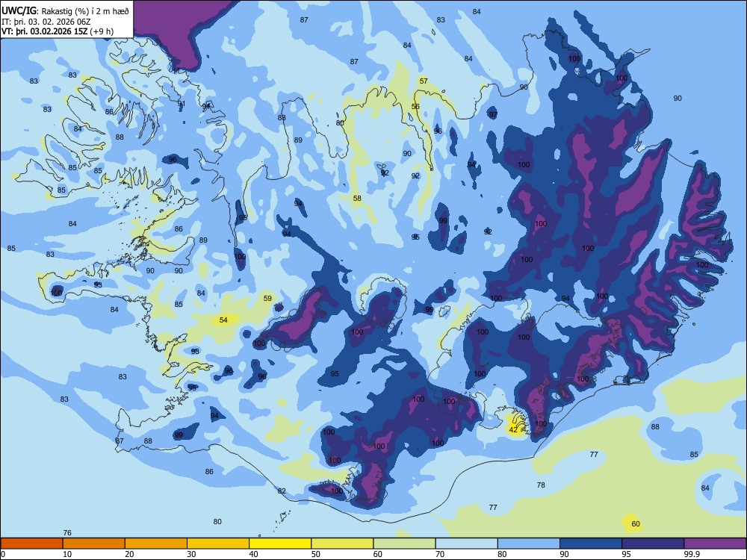
Task: Click the humidity value '59' on the map
Action: [x=267, y=298]
